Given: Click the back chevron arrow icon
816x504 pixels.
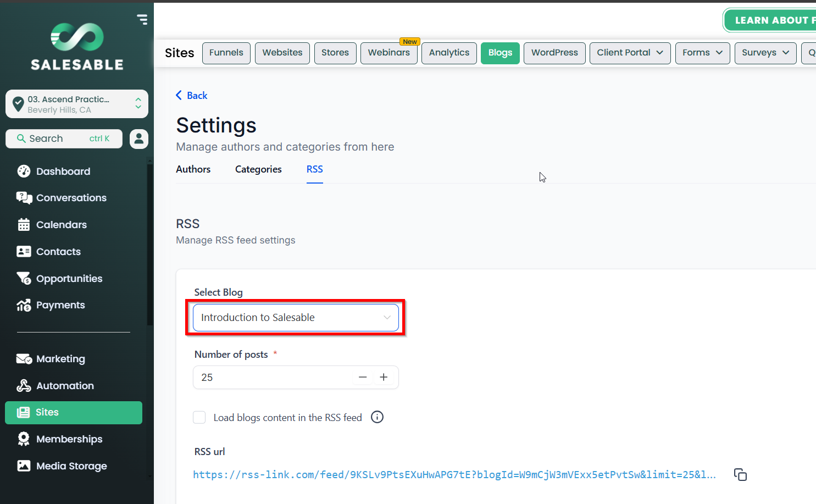Looking at the screenshot, I should (179, 95).
